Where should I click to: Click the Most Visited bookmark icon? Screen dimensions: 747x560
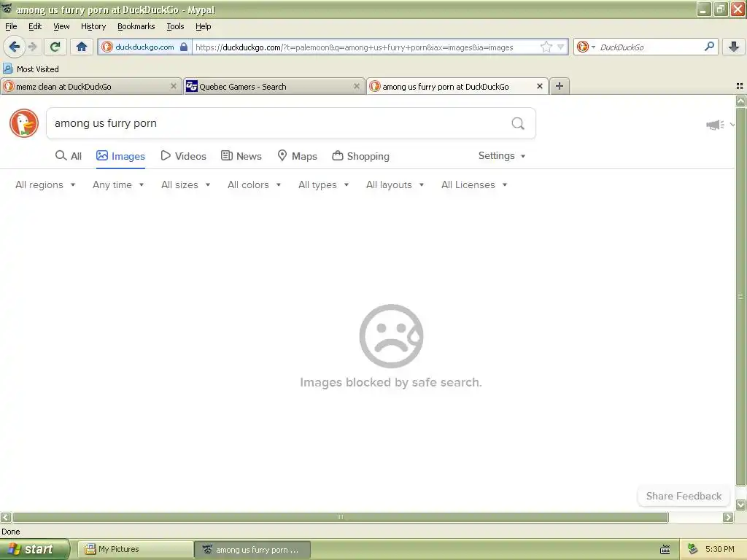click(x=7, y=69)
